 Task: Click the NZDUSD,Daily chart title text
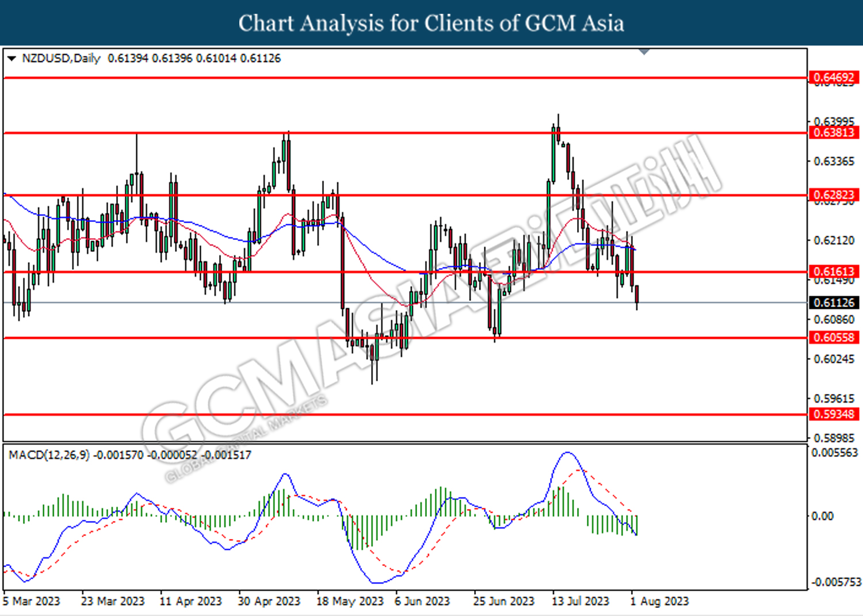click(x=61, y=59)
